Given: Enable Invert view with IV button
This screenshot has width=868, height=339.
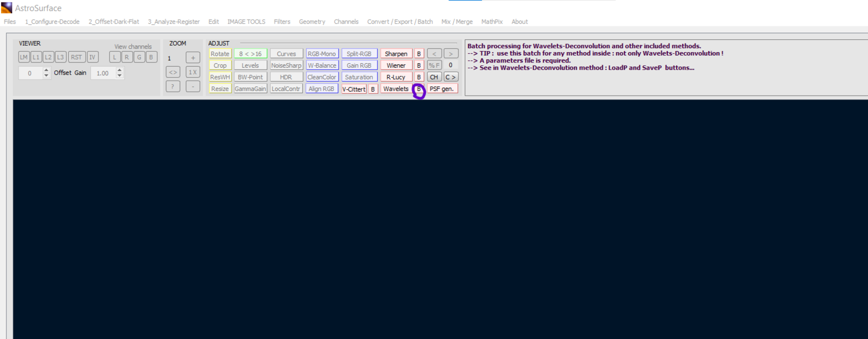Looking at the screenshot, I should pos(92,57).
